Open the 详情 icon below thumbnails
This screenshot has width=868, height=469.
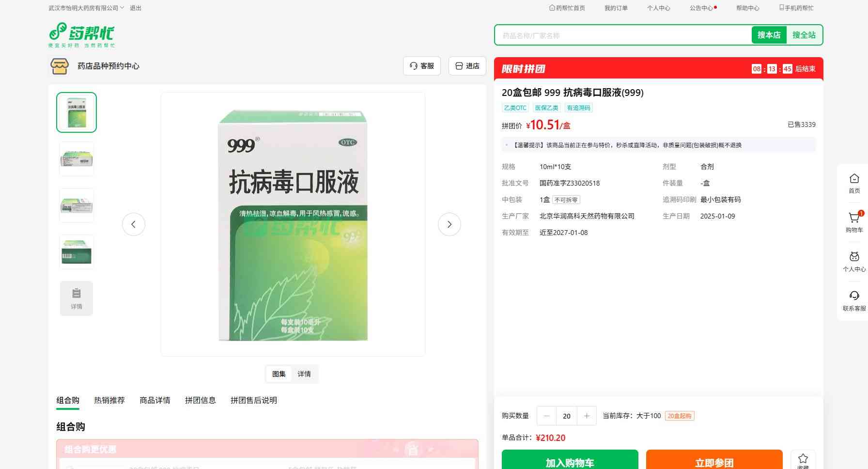(77, 298)
